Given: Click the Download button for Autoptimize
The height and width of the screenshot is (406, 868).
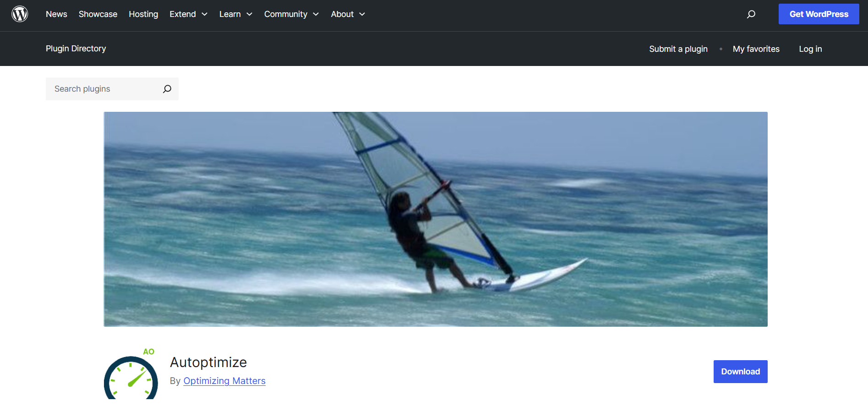Looking at the screenshot, I should pyautogui.click(x=740, y=372).
